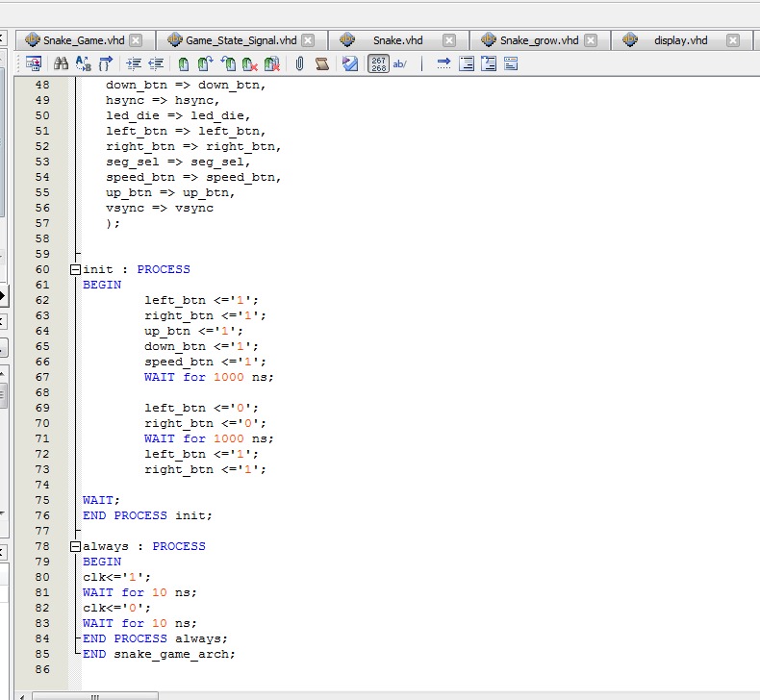The width and height of the screenshot is (760, 700).
Task: Click the blue right-arrow toolbar icon
Action: [443, 63]
